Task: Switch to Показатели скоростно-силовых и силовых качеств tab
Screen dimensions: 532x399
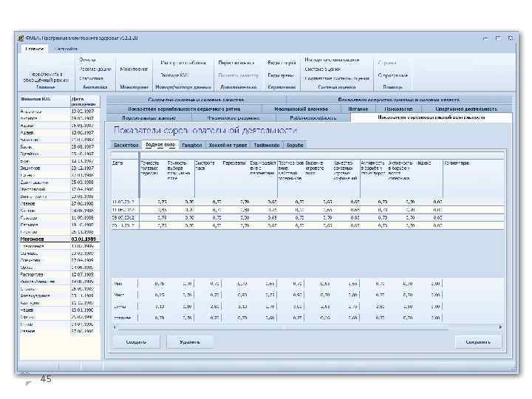Action: pos(399,100)
